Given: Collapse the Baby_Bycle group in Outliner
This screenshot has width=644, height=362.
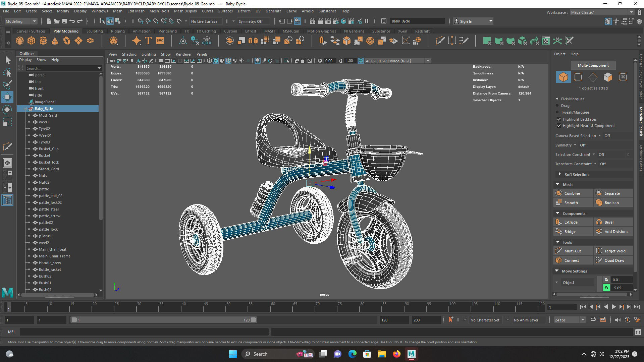Looking at the screenshot, I should pos(25,109).
